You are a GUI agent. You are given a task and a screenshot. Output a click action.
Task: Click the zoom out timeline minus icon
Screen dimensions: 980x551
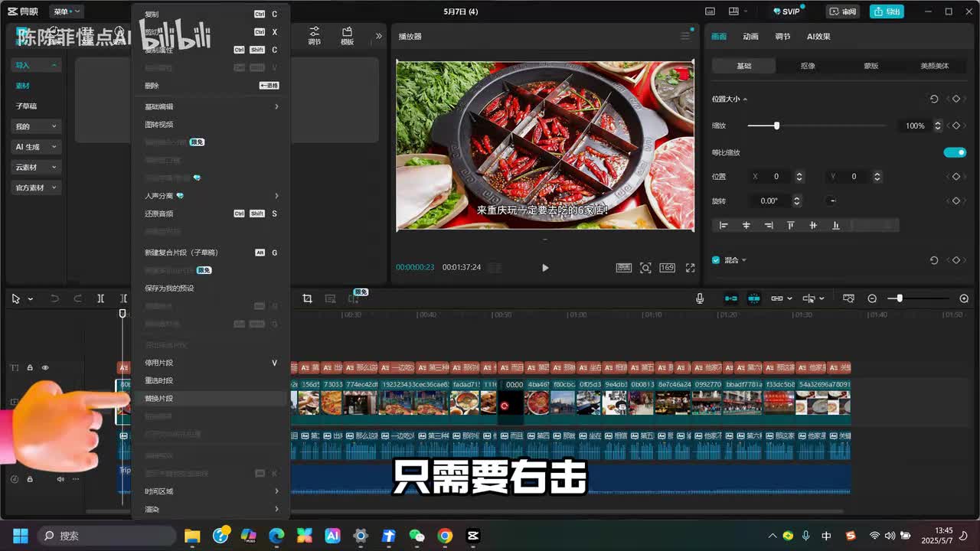tap(872, 298)
